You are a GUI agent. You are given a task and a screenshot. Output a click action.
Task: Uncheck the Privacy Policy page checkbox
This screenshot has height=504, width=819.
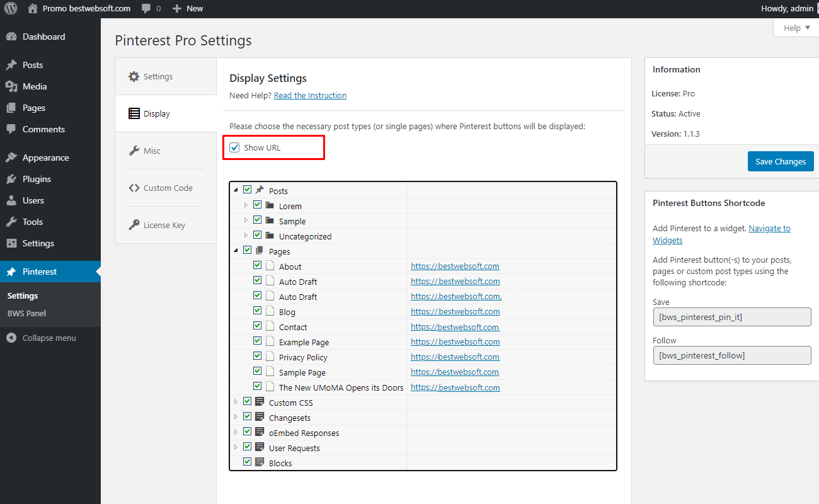point(257,356)
